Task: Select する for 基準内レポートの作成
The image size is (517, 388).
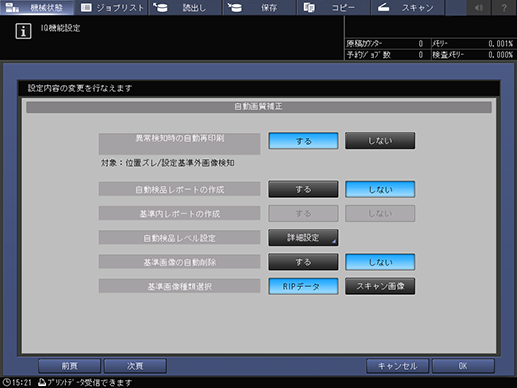Action: [x=303, y=213]
